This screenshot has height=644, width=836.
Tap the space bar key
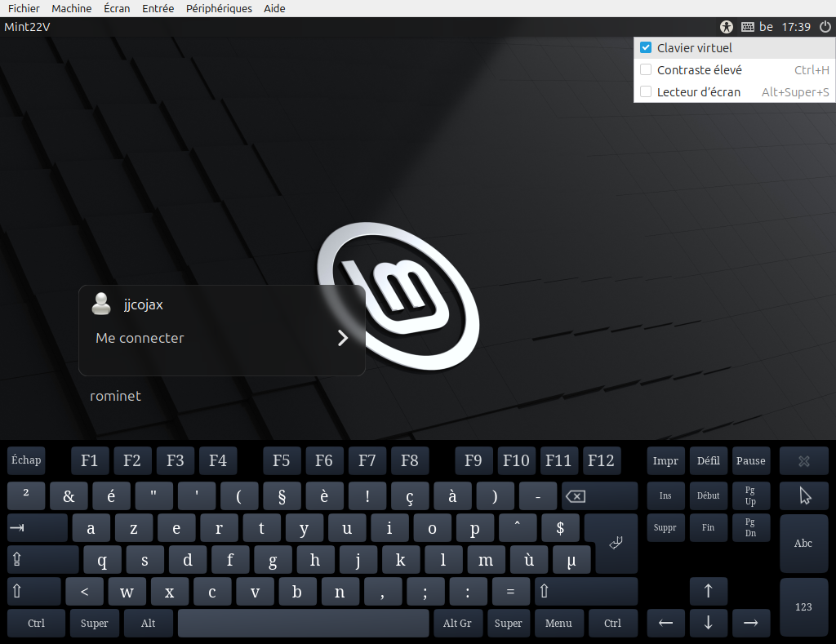click(304, 624)
